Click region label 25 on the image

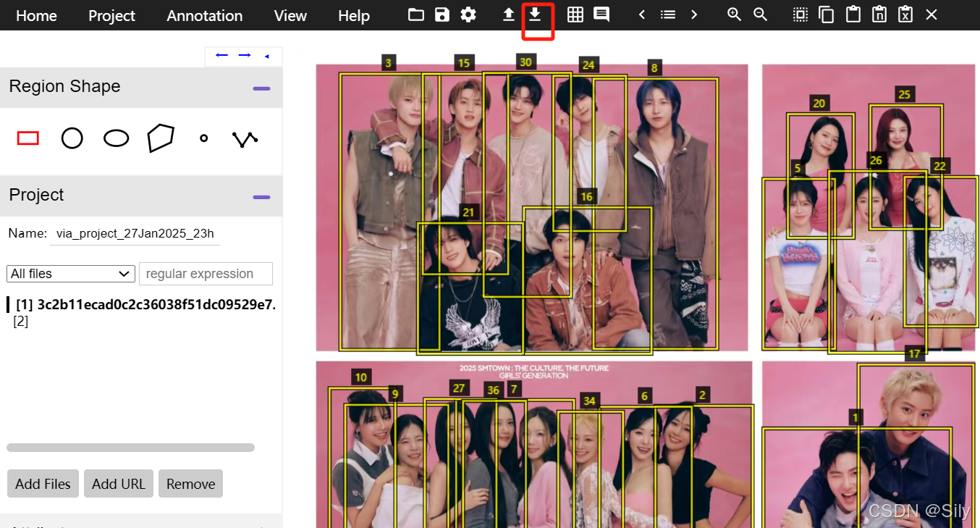(x=904, y=94)
